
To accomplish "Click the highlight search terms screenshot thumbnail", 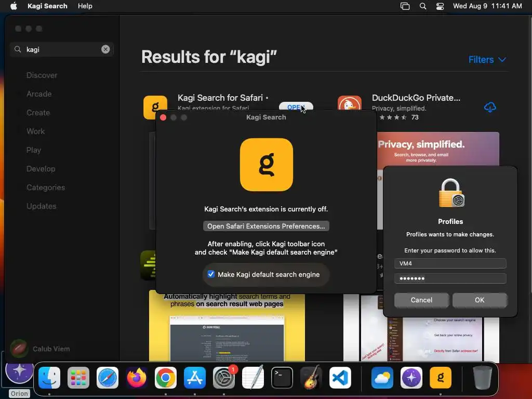I will (x=227, y=326).
